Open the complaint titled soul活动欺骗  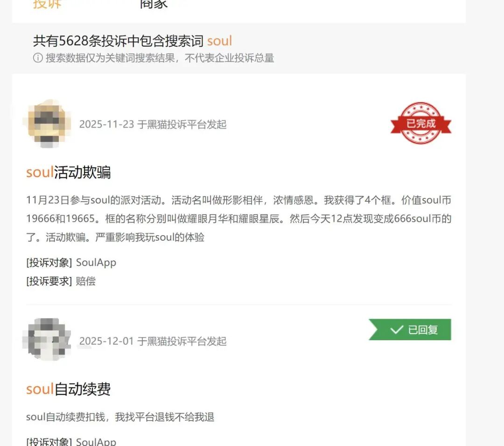[69, 172]
